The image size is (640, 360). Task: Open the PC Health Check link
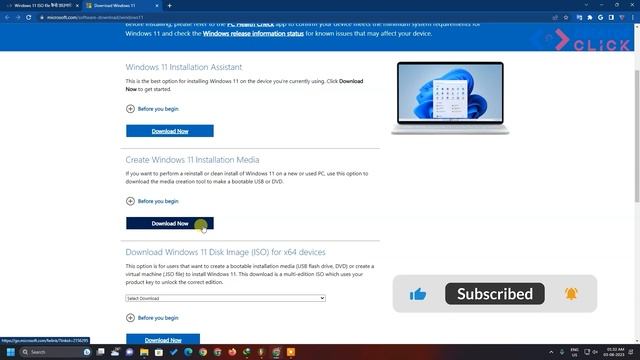click(250, 25)
